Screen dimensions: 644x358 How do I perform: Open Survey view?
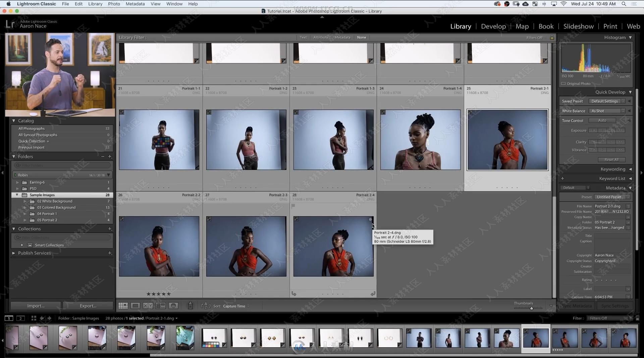pos(161,306)
